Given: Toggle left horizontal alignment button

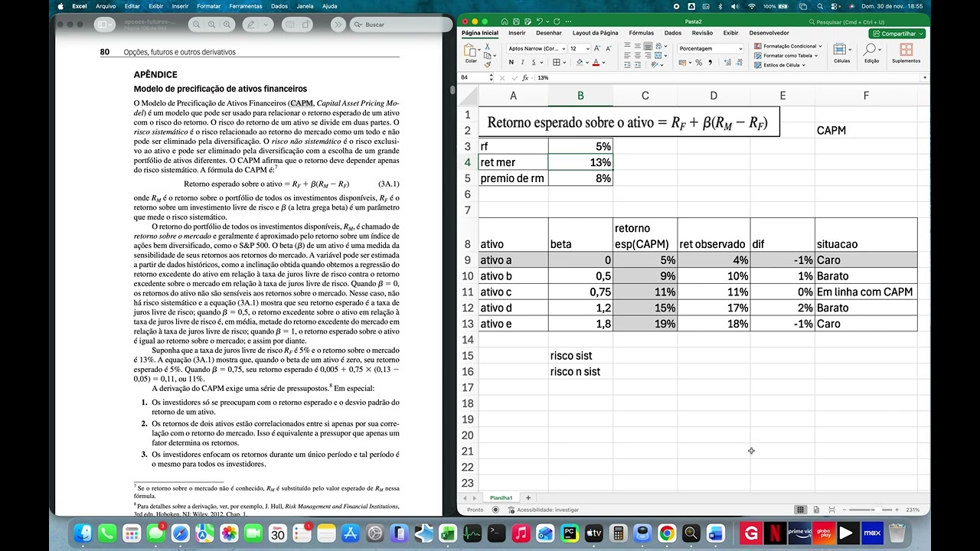Looking at the screenshot, I should (627, 55).
